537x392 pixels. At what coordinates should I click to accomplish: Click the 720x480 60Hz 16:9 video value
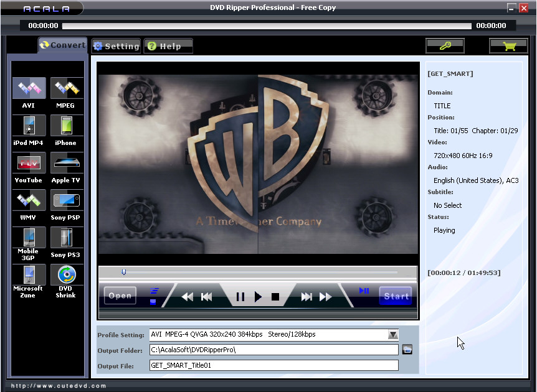pyautogui.click(x=463, y=156)
